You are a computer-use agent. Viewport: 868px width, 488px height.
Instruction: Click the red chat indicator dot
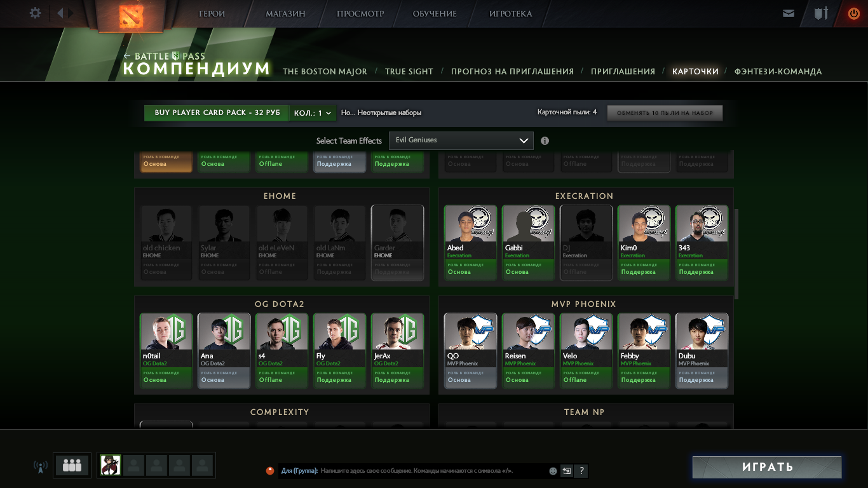pos(270,471)
